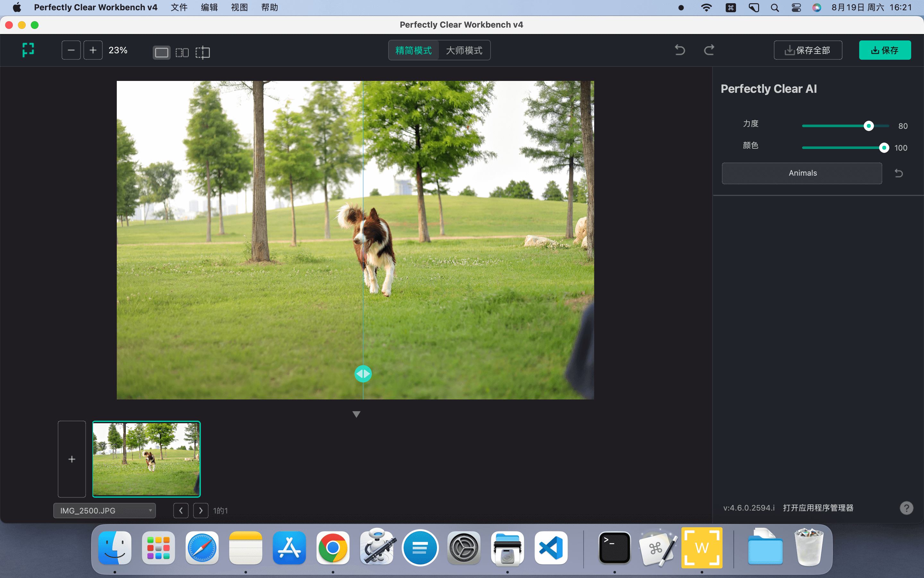
Task: Click the 保存全部 button
Action: click(808, 50)
